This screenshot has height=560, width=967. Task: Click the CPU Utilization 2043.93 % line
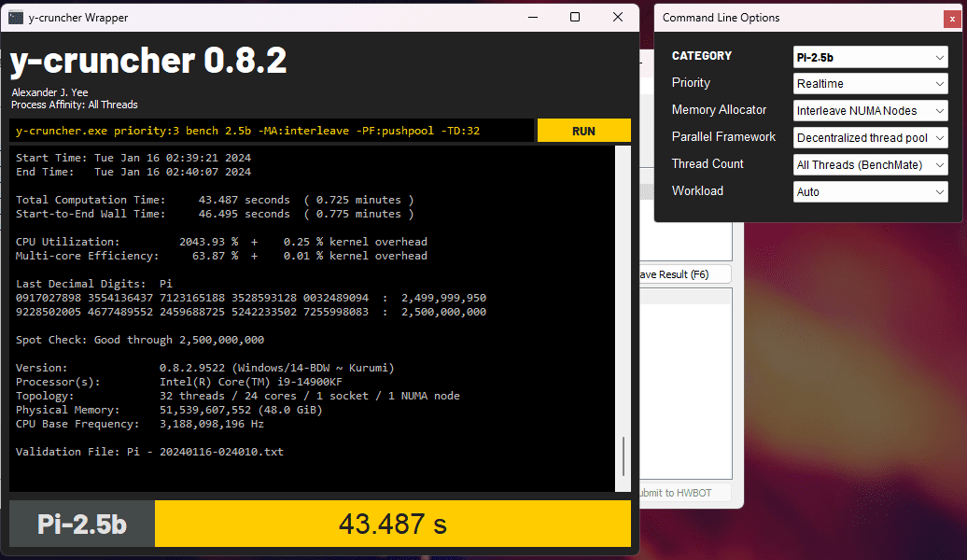(221, 242)
